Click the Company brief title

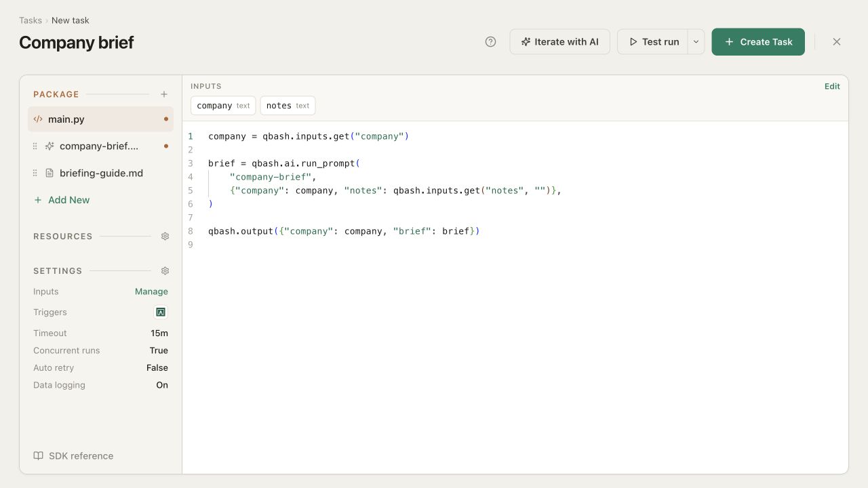tap(77, 42)
